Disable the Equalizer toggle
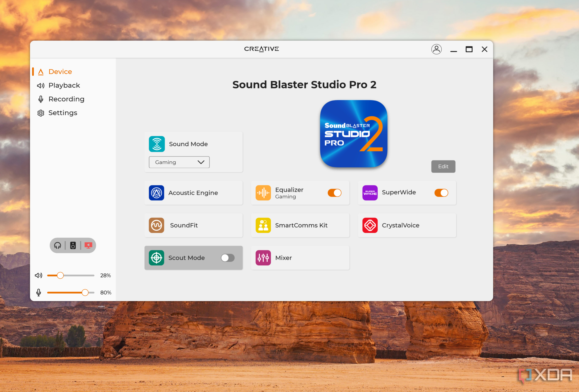The height and width of the screenshot is (392, 579). (x=334, y=193)
